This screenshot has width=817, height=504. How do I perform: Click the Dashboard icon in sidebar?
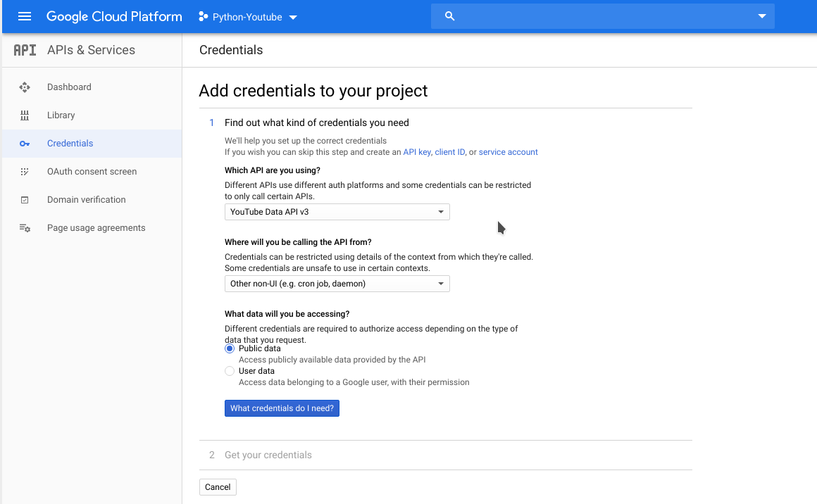25,87
